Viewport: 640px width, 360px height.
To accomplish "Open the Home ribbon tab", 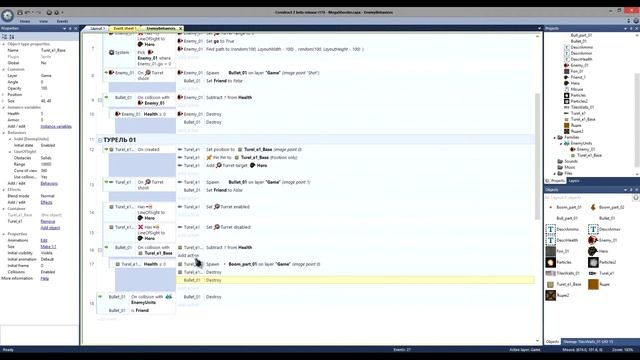I will tap(25, 21).
